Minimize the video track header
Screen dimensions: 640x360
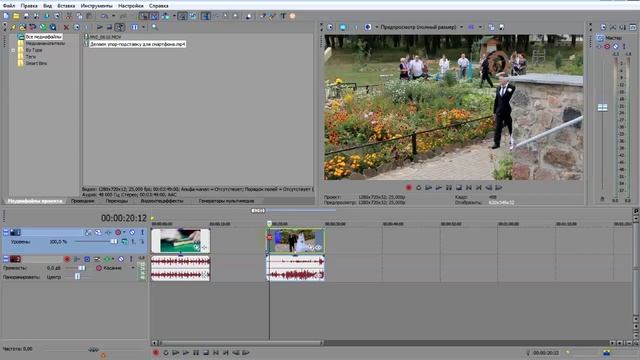6,232
